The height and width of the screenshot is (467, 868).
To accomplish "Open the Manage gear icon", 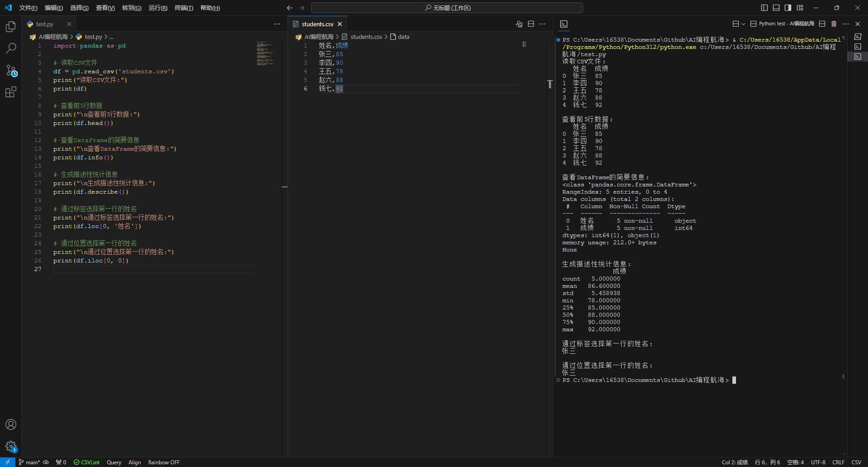I will click(11, 447).
